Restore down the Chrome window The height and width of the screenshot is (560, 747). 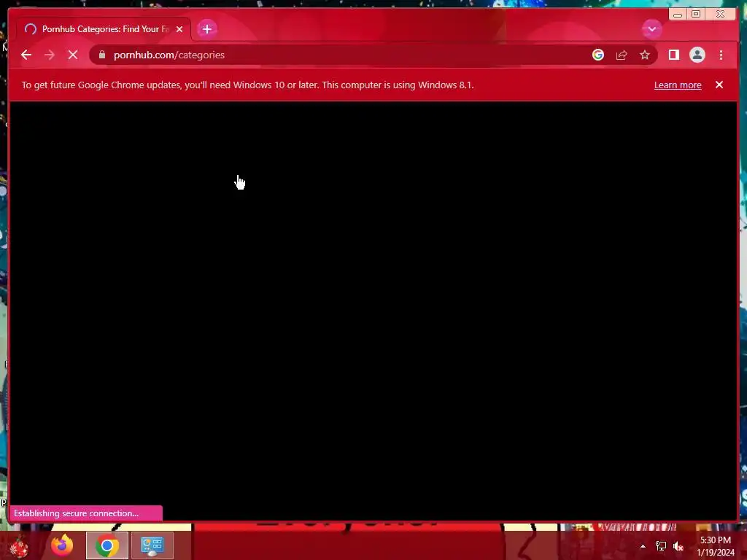click(x=696, y=15)
